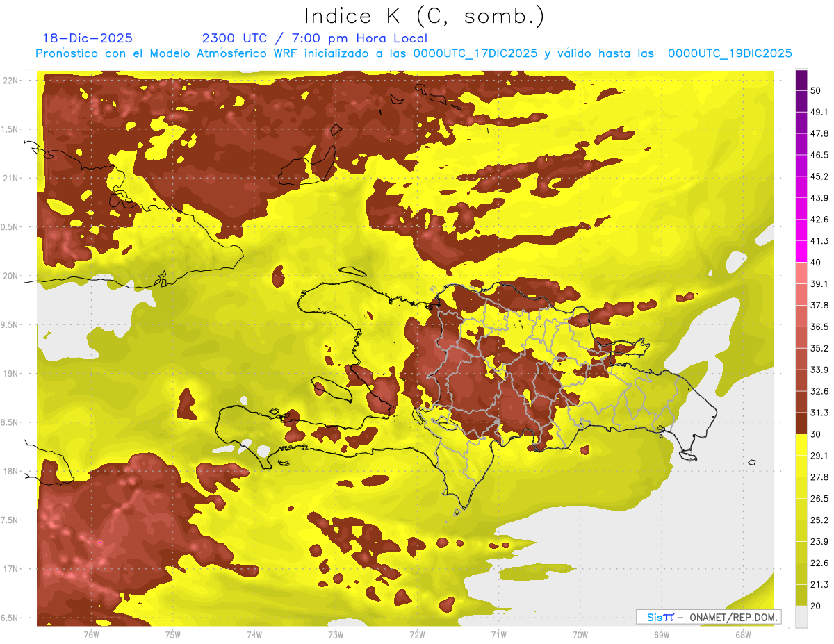Click the colorbar value '45.2'
The image size is (834, 644).
click(x=819, y=176)
